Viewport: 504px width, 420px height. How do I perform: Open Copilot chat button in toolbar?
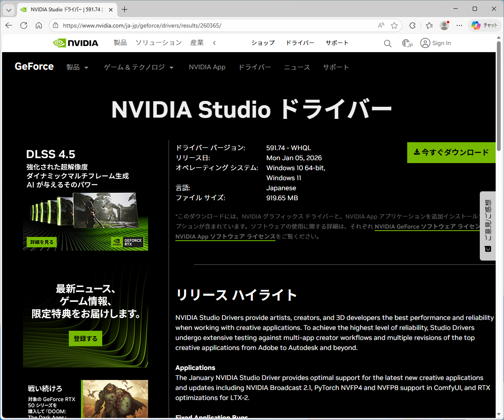coord(484,25)
